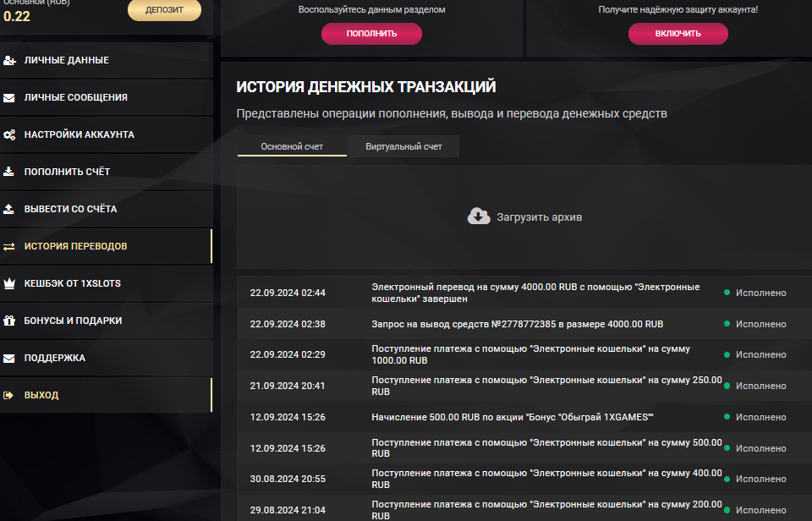The height and width of the screenshot is (521, 812).
Task: Click the exit icon beside Выход
Action: 8,395
